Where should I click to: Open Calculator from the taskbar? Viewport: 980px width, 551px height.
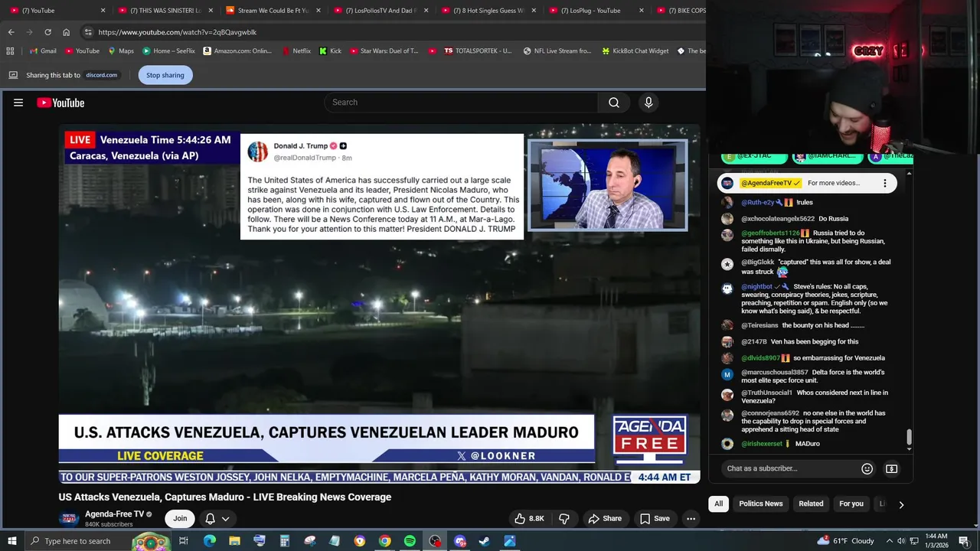pos(284,541)
